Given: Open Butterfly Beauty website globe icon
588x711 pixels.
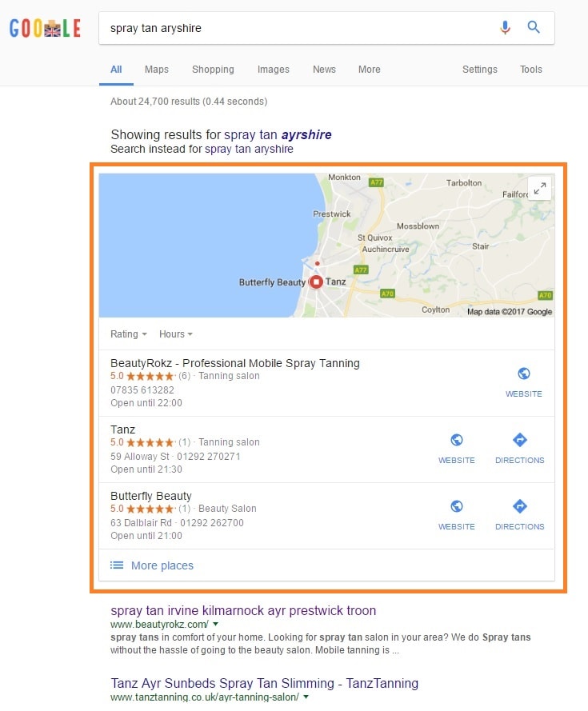Looking at the screenshot, I should click(457, 506).
